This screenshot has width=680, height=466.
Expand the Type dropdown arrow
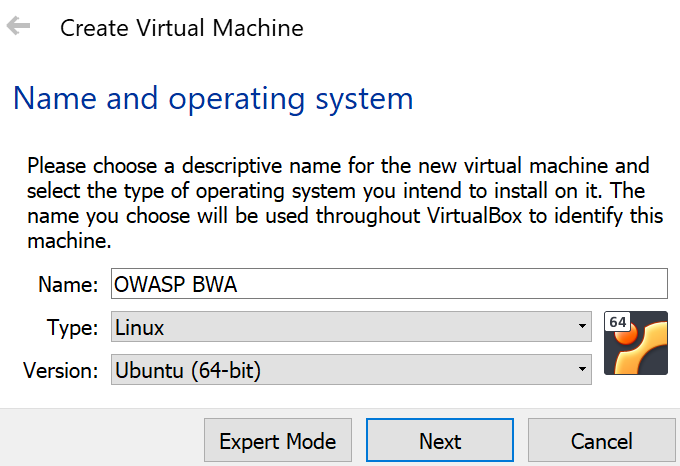[x=582, y=327]
